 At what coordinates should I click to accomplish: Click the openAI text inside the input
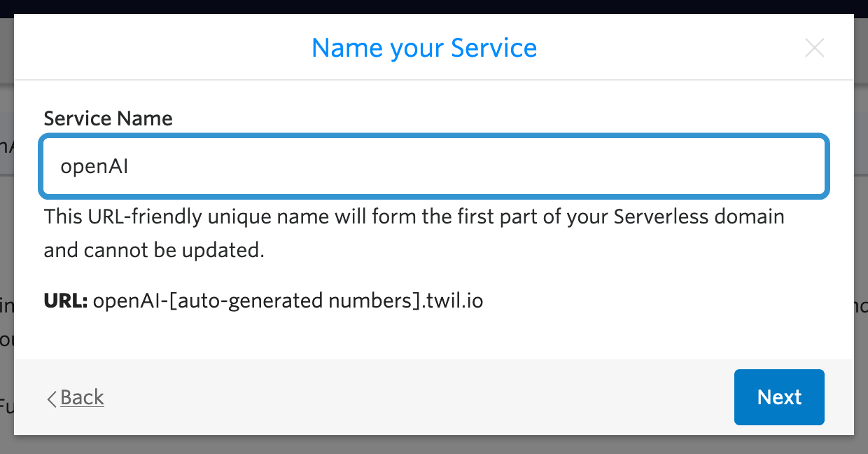(94, 167)
